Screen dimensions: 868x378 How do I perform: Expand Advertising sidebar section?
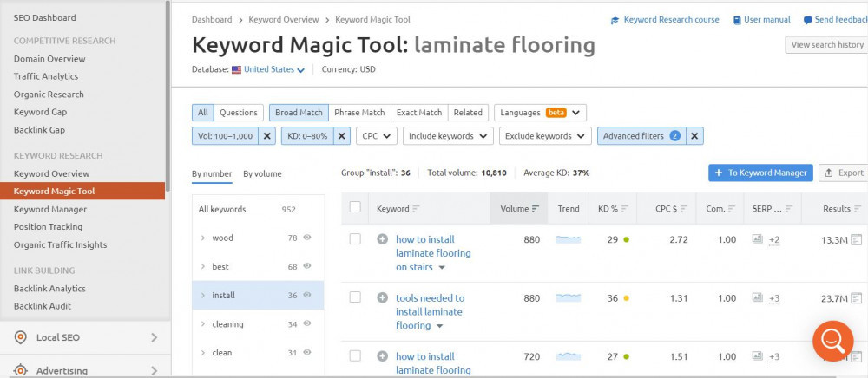[154, 371]
